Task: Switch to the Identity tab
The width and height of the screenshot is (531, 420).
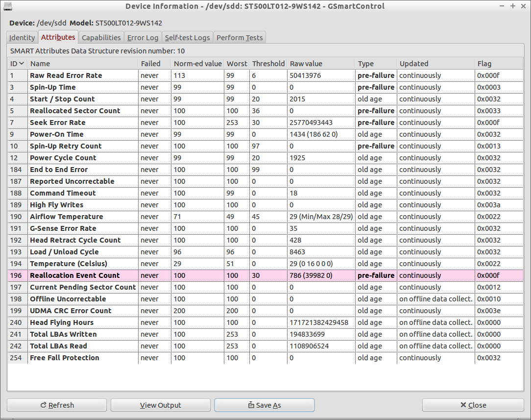Action: (x=22, y=38)
